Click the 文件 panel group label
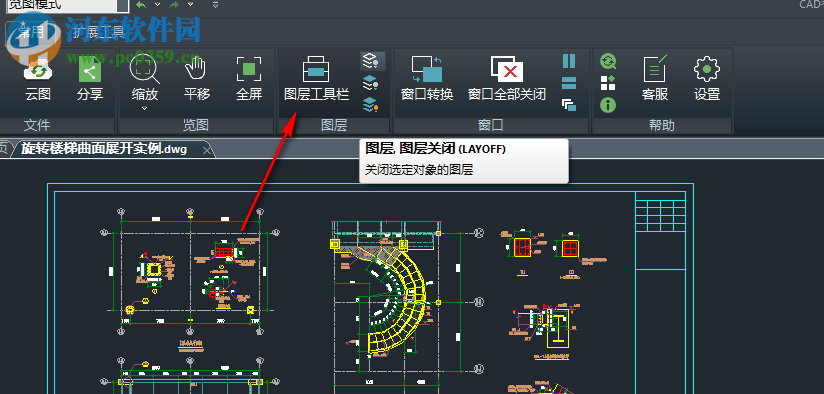The width and height of the screenshot is (824, 394). pos(38,125)
